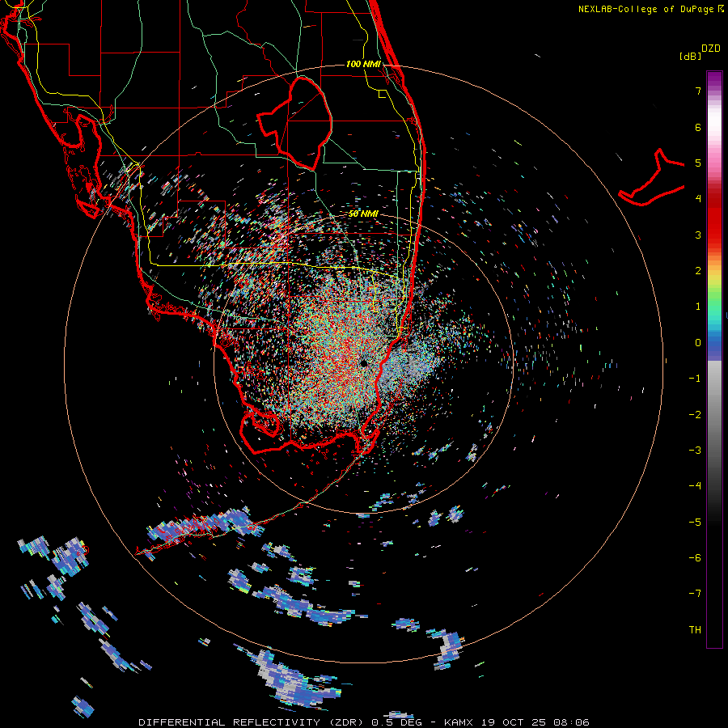Click the KAMX station identifier
728x728 pixels.
(459, 722)
